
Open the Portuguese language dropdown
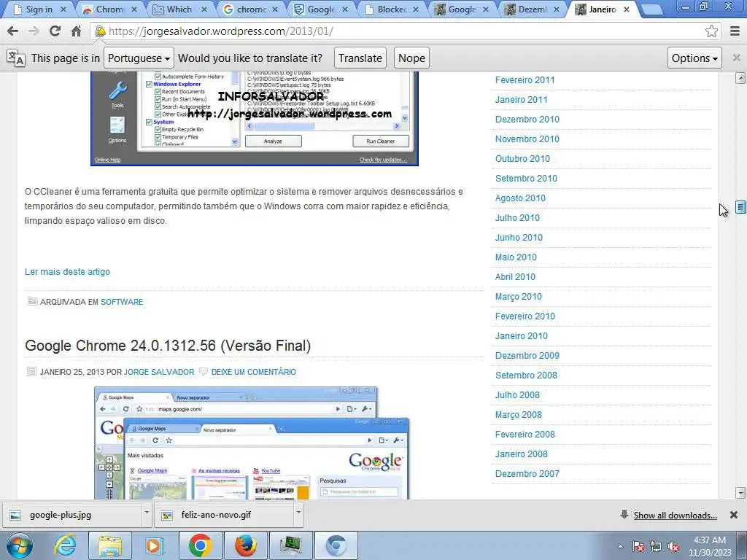tap(139, 58)
